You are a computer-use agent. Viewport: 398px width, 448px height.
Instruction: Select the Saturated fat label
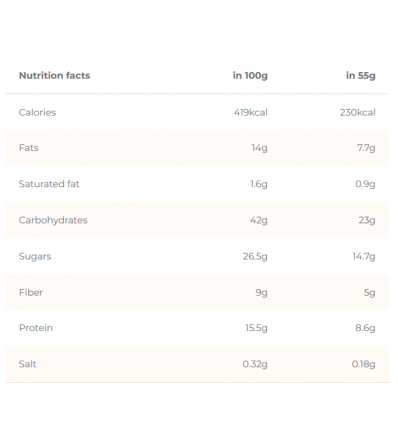point(49,184)
